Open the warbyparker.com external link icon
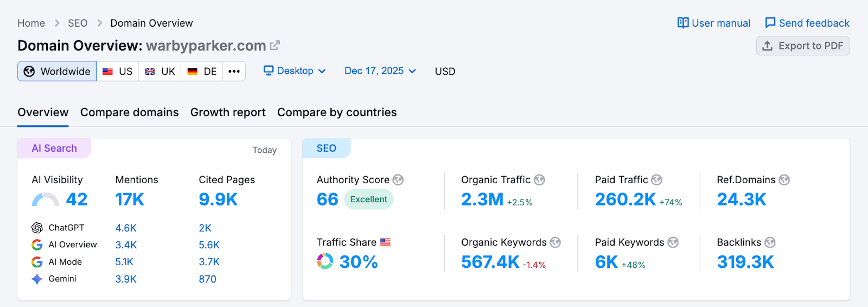This screenshot has width=868, height=307. click(275, 45)
